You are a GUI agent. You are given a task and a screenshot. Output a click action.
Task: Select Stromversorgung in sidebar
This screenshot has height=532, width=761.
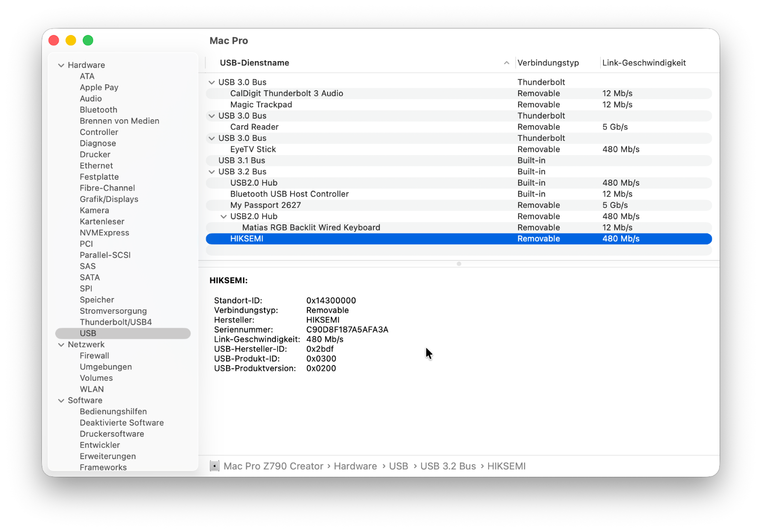coord(113,311)
